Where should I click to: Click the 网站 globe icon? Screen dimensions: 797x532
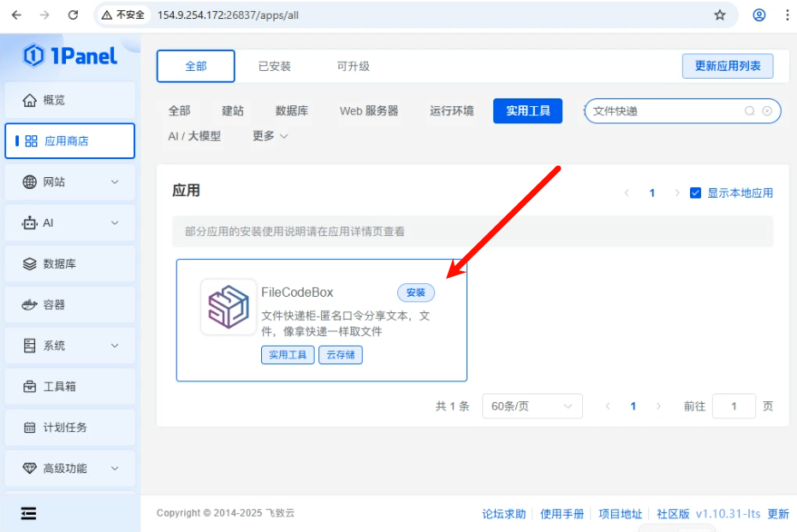[x=29, y=181]
